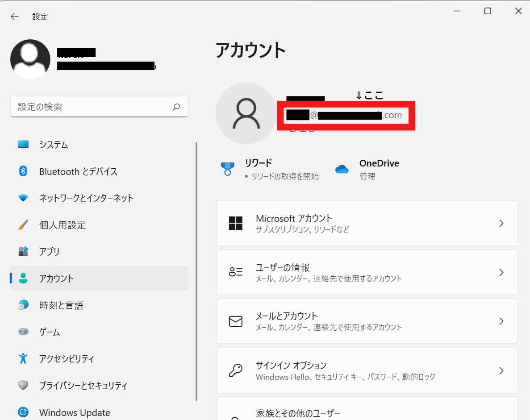Image resolution: width=530 pixels, height=420 pixels.
Task: Click the privacy shield icon
Action: pyautogui.click(x=23, y=385)
